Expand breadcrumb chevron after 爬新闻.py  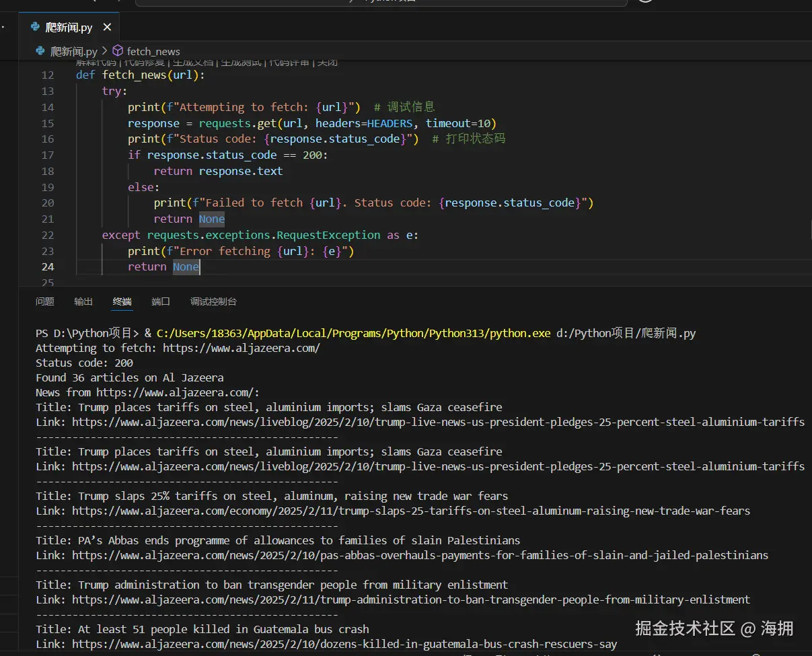click(x=105, y=51)
